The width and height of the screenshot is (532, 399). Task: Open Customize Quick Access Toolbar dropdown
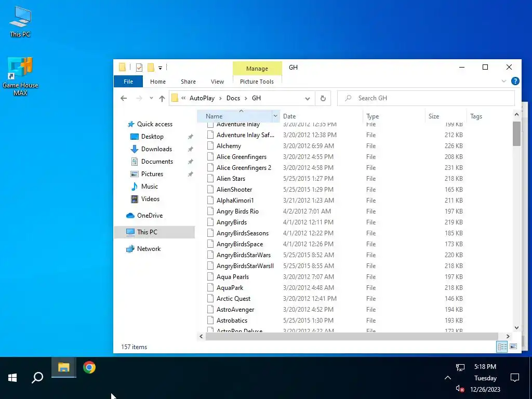click(x=160, y=68)
